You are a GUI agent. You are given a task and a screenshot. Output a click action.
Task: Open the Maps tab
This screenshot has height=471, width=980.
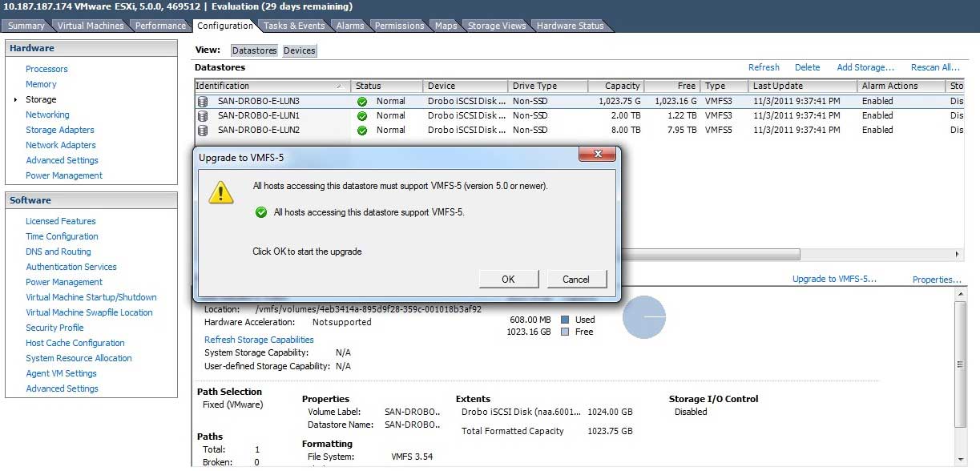(446, 26)
